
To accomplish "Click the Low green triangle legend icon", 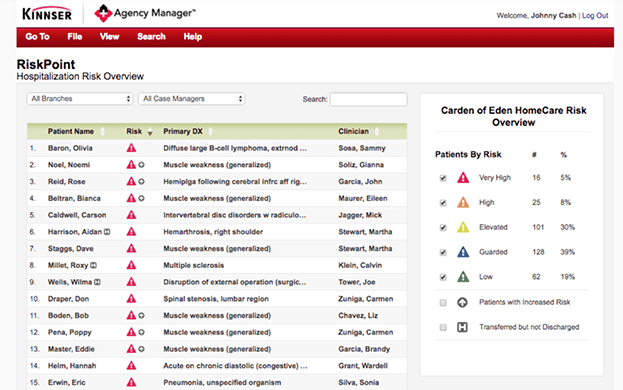I will [463, 276].
